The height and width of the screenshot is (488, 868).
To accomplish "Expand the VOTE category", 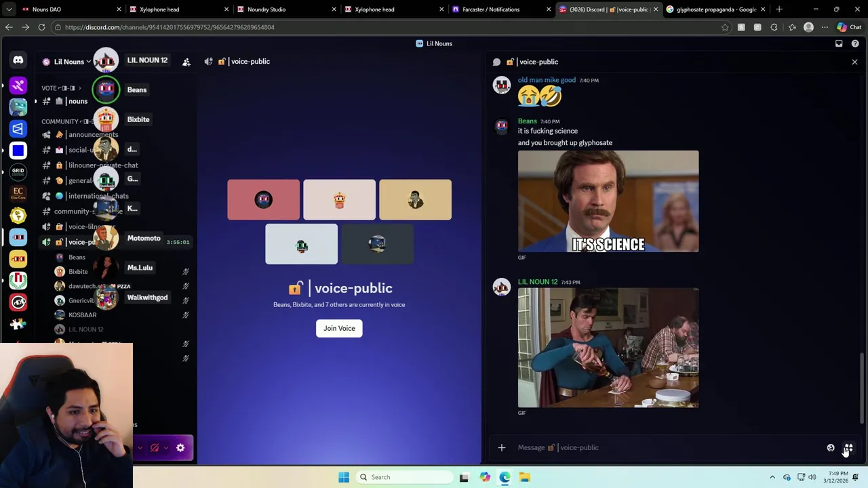I will click(x=61, y=88).
